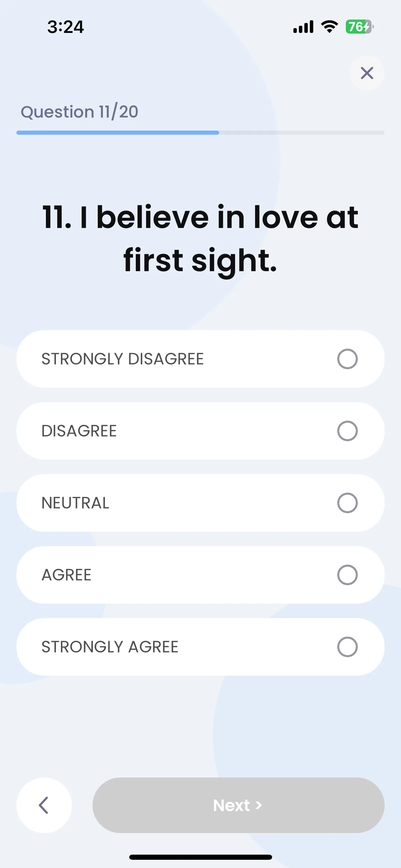The image size is (401, 868).
Task: Select the Neutral radio circle
Action: click(347, 503)
